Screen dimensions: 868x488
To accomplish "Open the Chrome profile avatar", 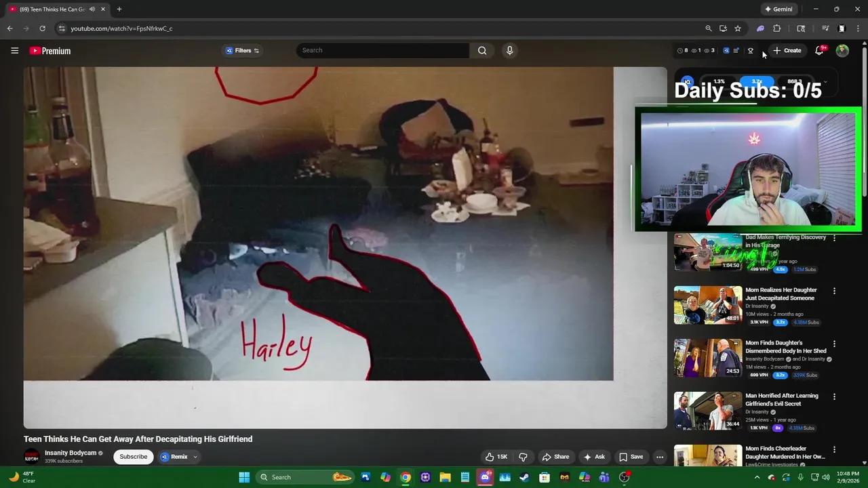I will click(x=842, y=28).
